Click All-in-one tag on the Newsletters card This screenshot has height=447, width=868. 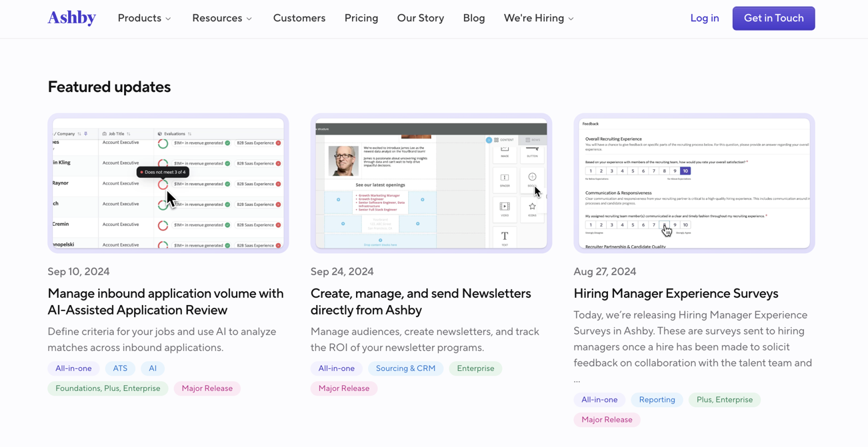(x=337, y=368)
